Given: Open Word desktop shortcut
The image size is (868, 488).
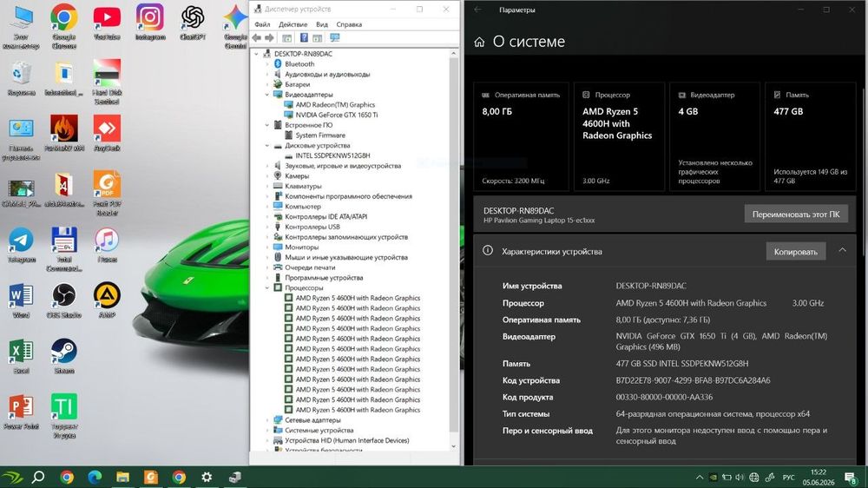Looking at the screenshot, I should [21, 300].
